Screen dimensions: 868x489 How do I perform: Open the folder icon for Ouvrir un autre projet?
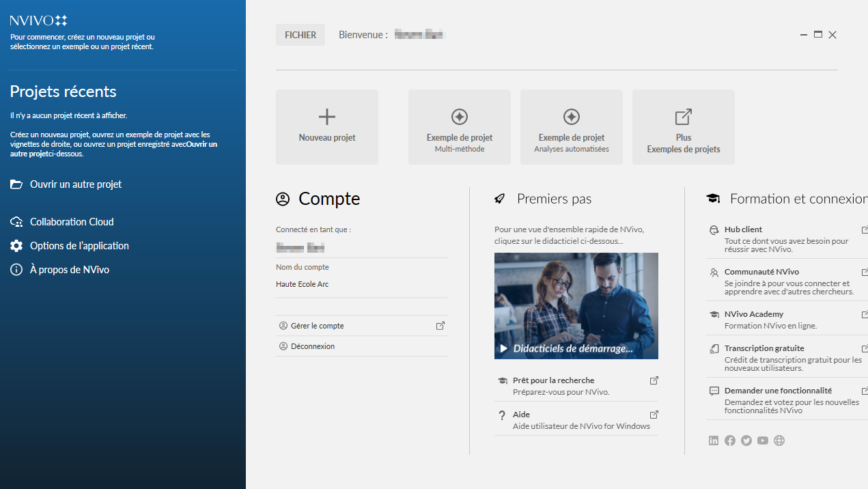pos(16,184)
